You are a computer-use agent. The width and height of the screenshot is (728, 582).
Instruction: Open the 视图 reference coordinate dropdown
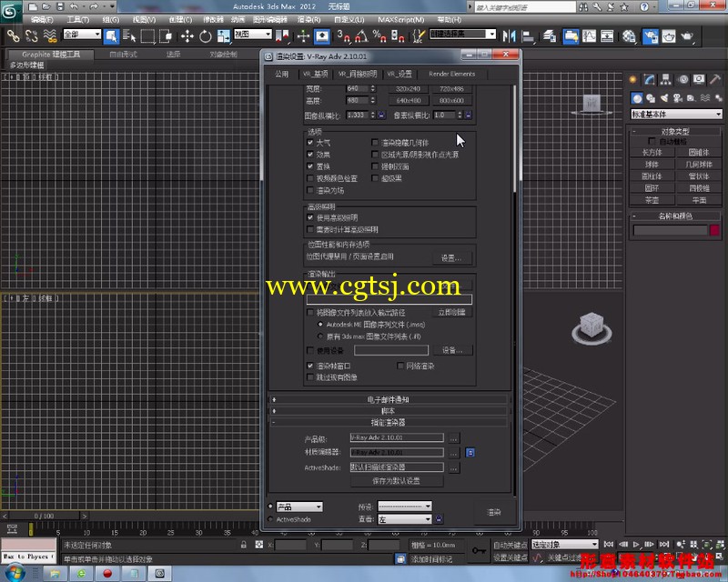tap(253, 35)
